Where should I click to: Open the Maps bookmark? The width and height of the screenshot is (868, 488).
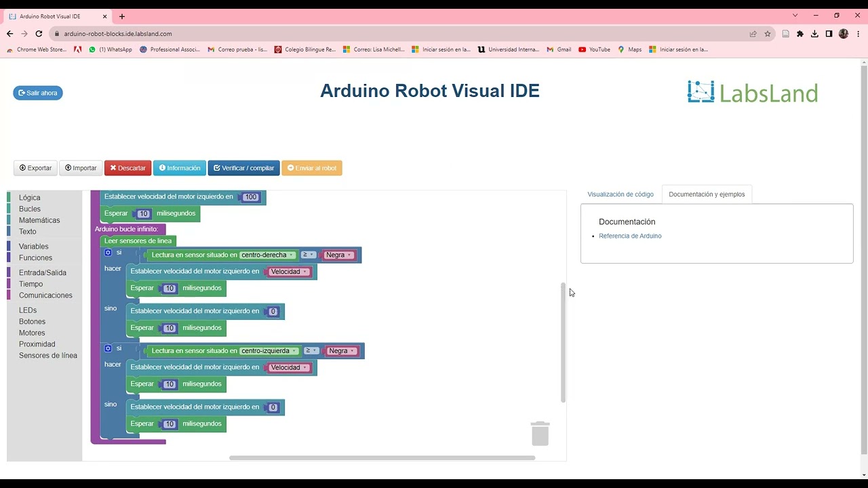(629, 49)
